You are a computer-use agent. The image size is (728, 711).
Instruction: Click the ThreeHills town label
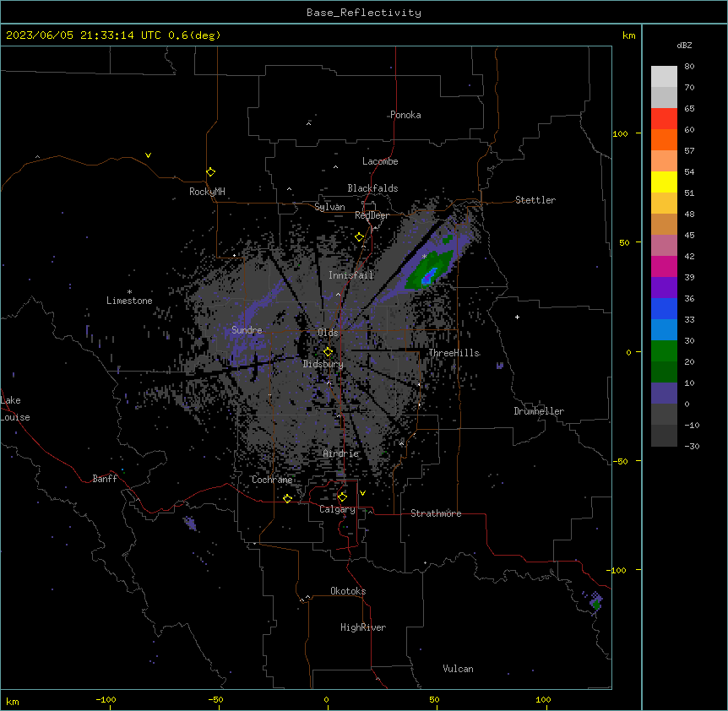[454, 353]
